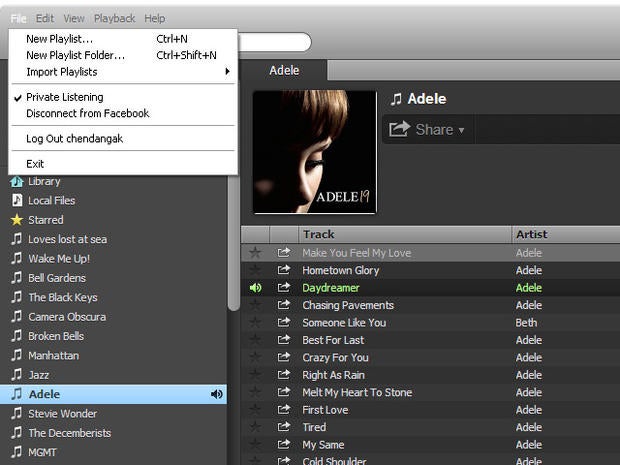Image resolution: width=620 pixels, height=465 pixels.
Task: Share icon for Best For Last
Action: (x=284, y=339)
